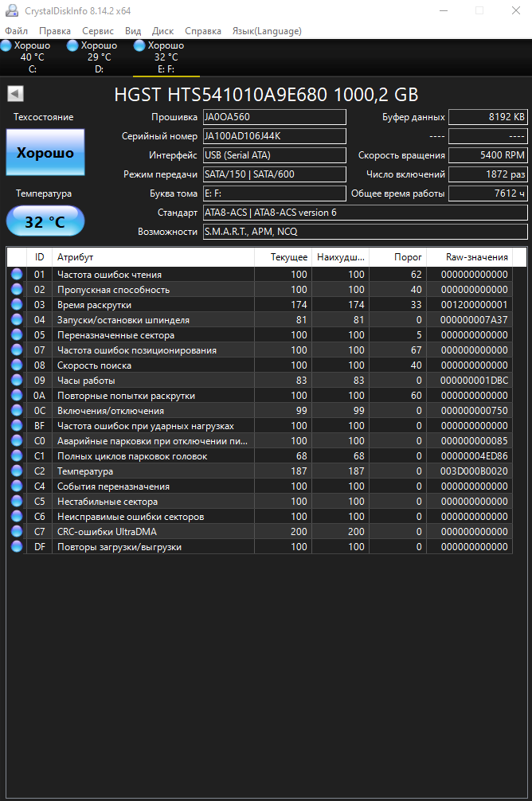Click the previous disk arrow icon

tap(14, 94)
